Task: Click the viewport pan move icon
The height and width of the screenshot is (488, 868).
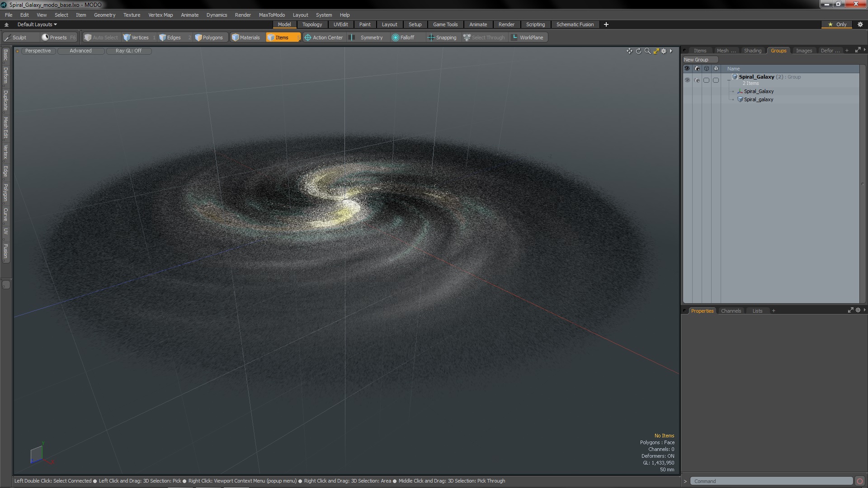Action: [x=629, y=51]
